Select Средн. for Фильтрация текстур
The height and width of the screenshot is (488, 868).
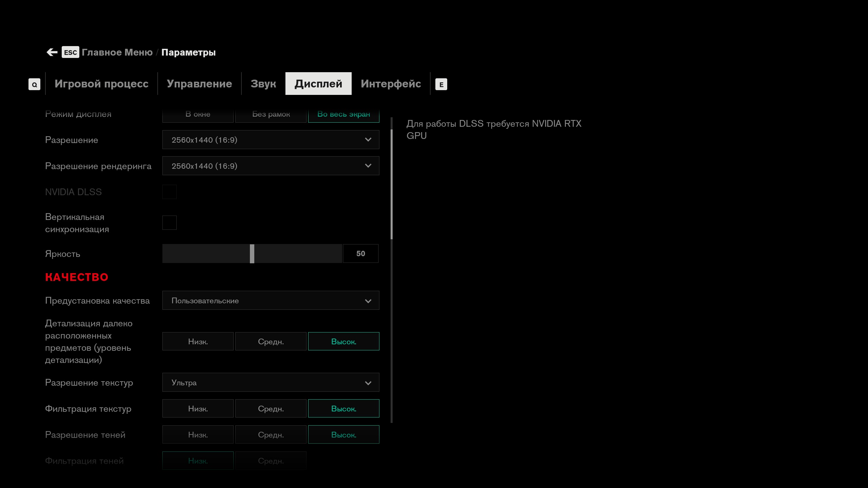point(271,409)
